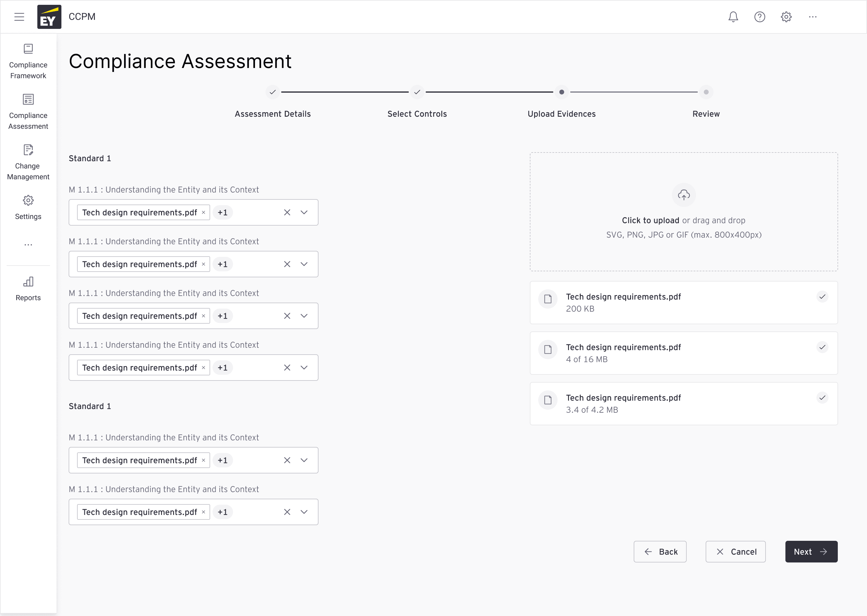Toggle checkmark on 4 of 16 MB file

(x=822, y=347)
